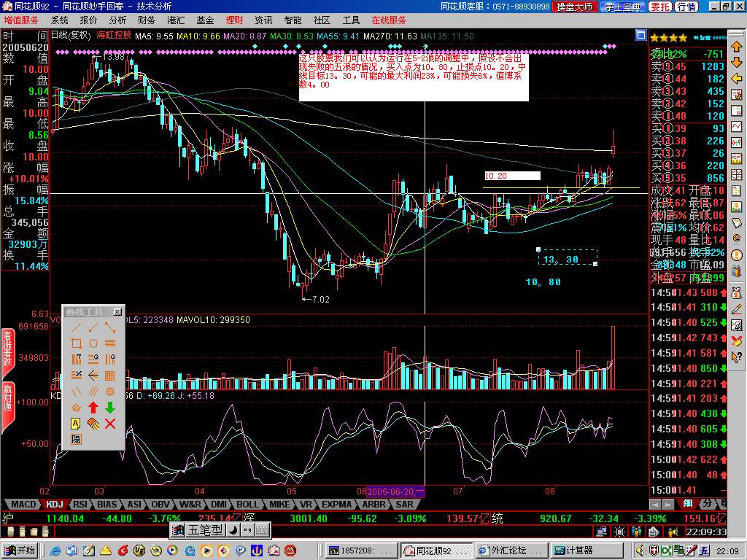Select the line segment drawing tool

point(93,327)
